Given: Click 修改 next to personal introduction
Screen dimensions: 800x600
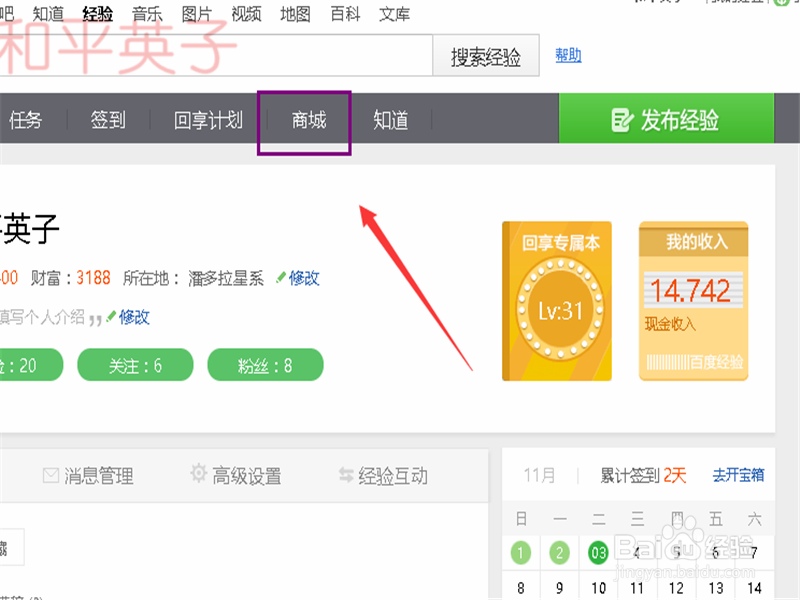Looking at the screenshot, I should (x=134, y=317).
